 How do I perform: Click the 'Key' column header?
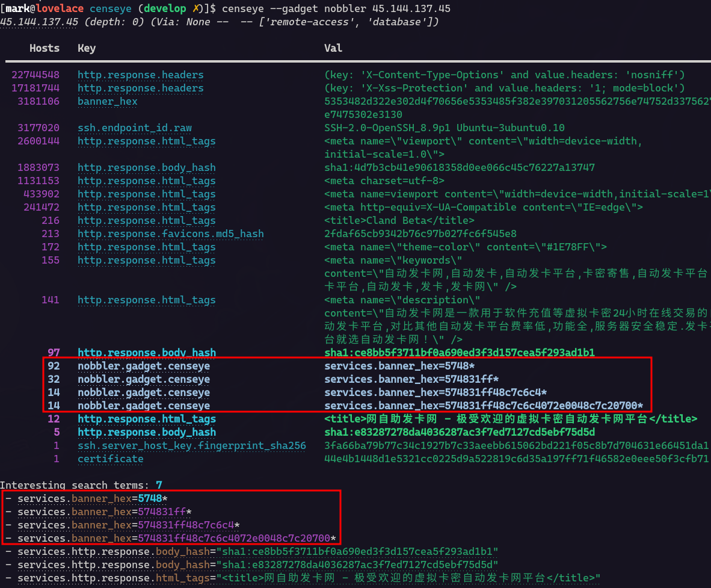coord(87,48)
